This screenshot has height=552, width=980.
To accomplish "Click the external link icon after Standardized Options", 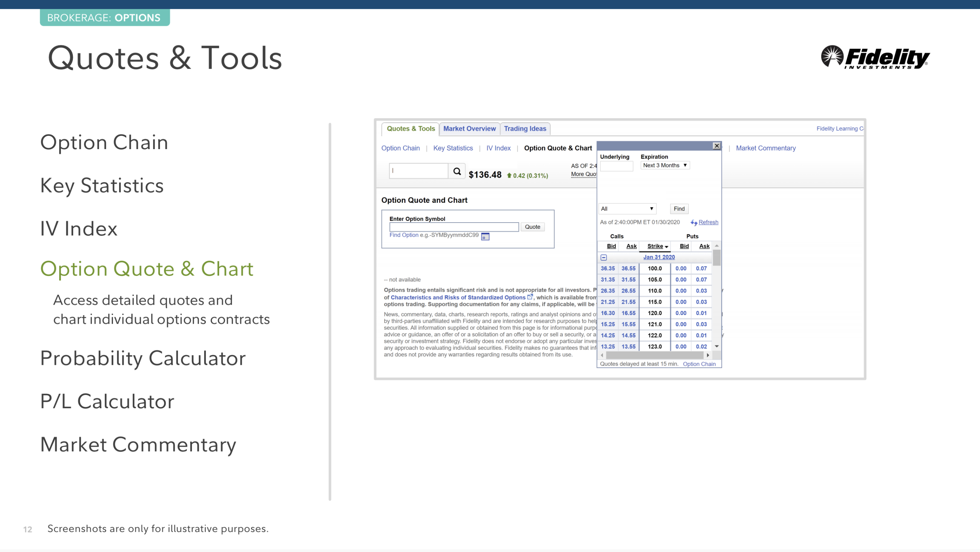I will (530, 297).
